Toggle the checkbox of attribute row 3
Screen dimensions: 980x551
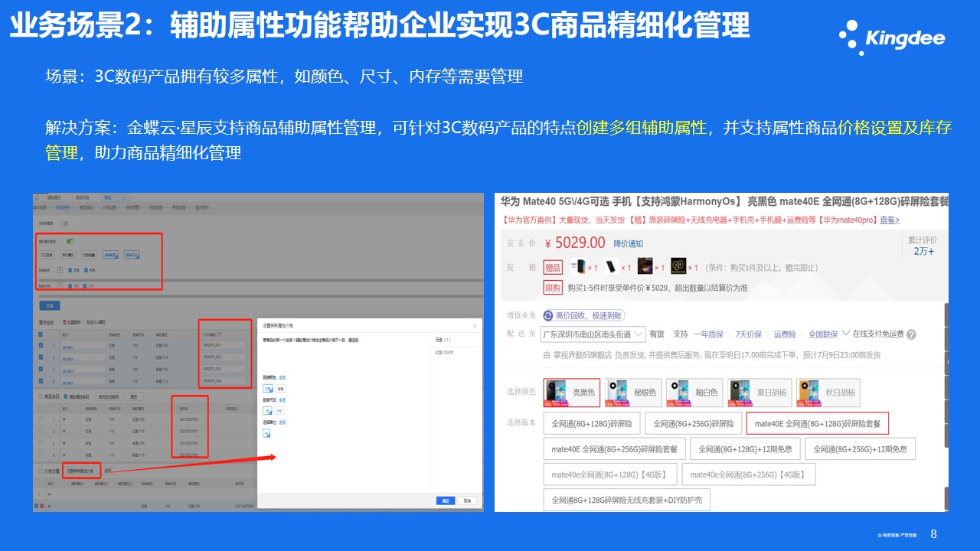(x=41, y=369)
